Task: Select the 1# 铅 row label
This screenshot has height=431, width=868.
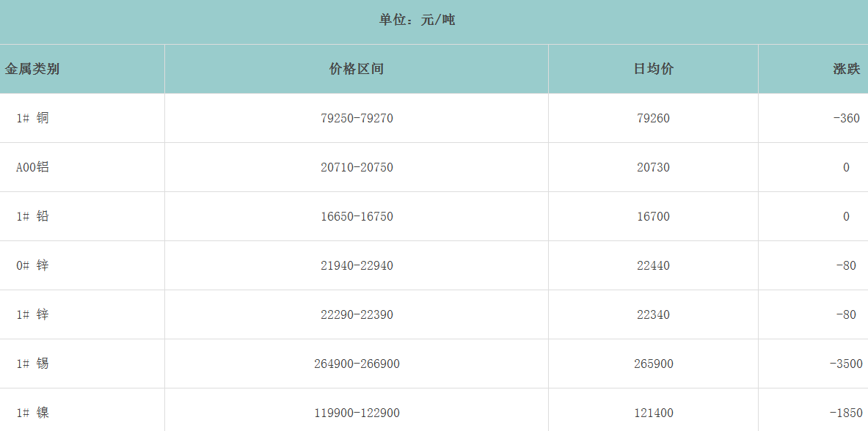Action: point(32,216)
